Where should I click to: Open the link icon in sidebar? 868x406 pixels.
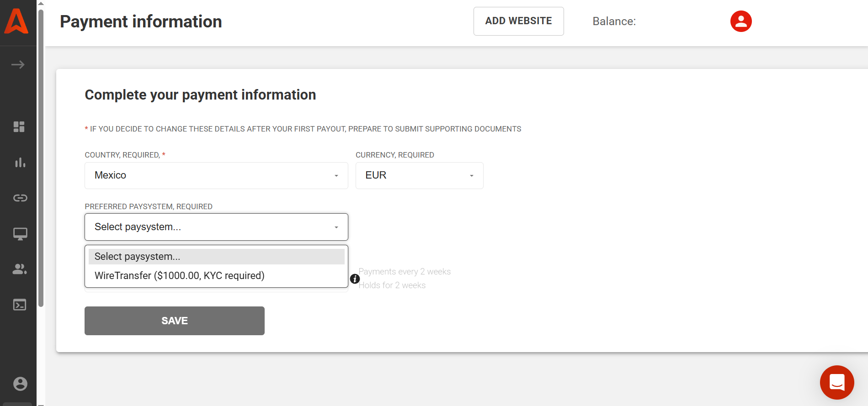click(20, 198)
